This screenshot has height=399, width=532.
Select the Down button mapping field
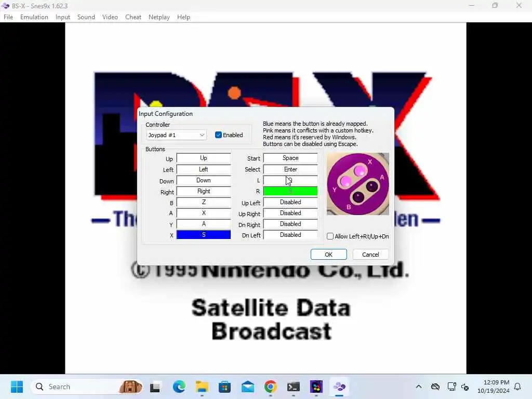point(204,180)
